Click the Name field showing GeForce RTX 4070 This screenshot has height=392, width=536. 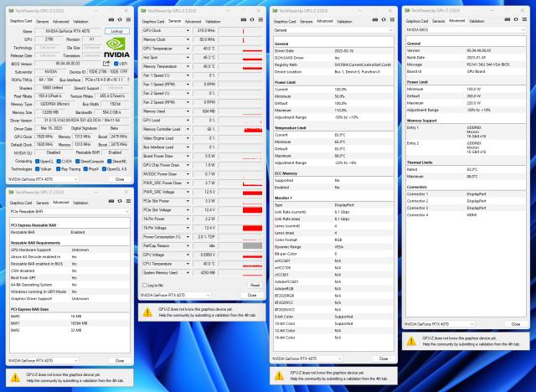(68, 31)
